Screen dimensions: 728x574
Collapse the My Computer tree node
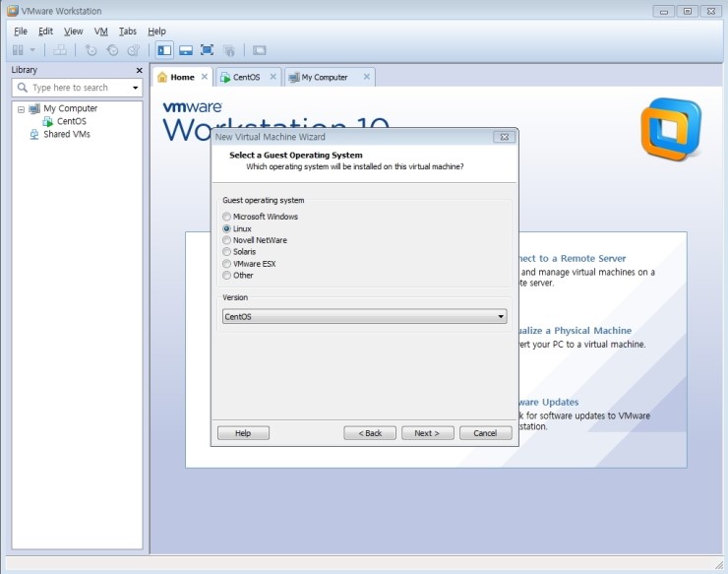point(21,109)
